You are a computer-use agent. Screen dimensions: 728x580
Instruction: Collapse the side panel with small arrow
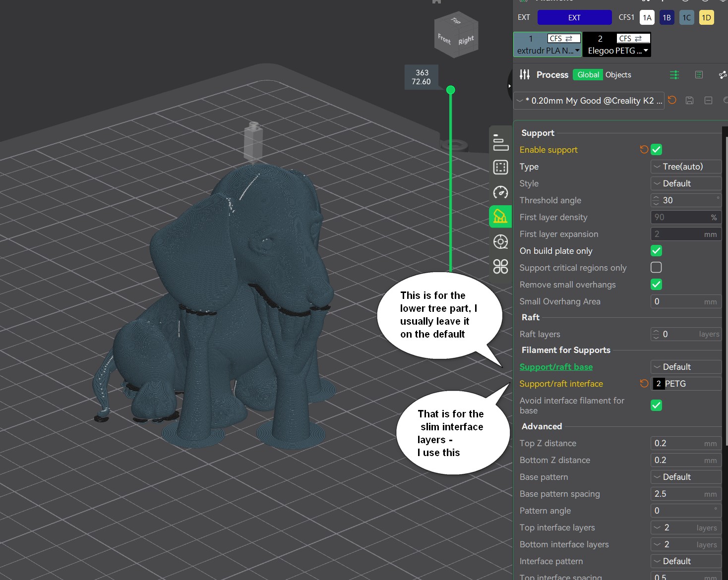pyautogui.click(x=509, y=86)
